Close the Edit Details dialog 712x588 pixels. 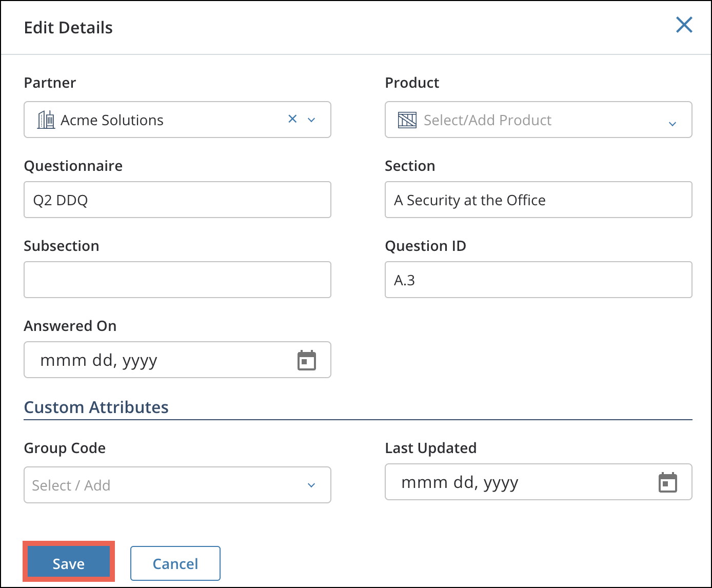[x=684, y=25]
